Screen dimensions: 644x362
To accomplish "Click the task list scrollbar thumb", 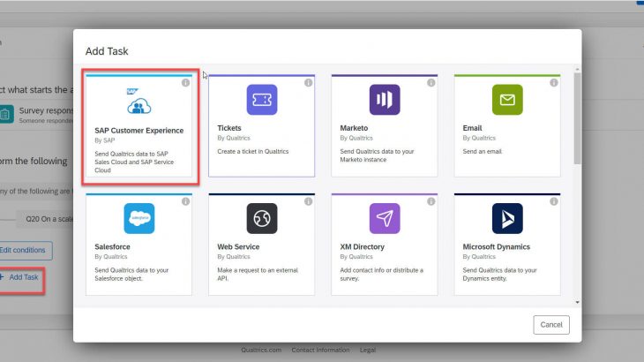I will click(x=577, y=118).
